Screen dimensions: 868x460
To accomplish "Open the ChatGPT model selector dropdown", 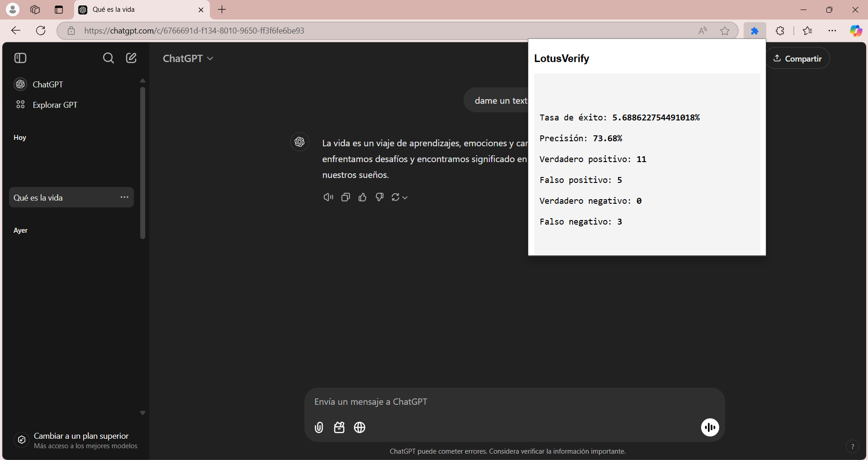I will click(x=187, y=58).
